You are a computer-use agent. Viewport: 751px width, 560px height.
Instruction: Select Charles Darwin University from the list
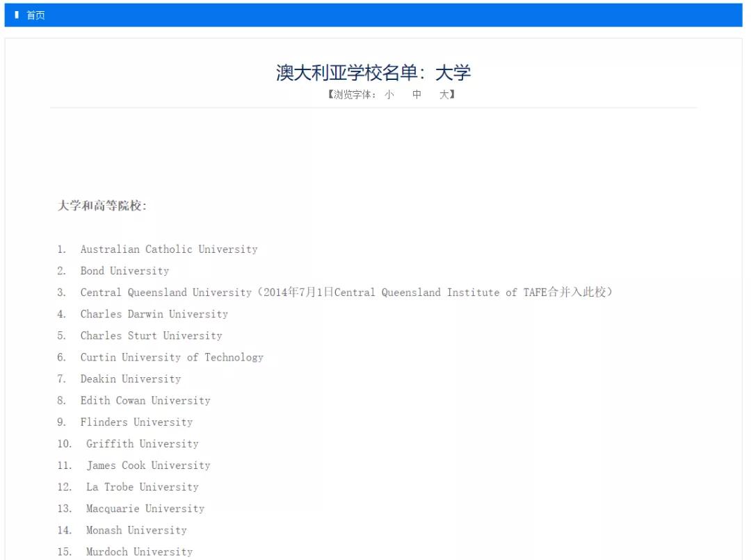tap(154, 314)
